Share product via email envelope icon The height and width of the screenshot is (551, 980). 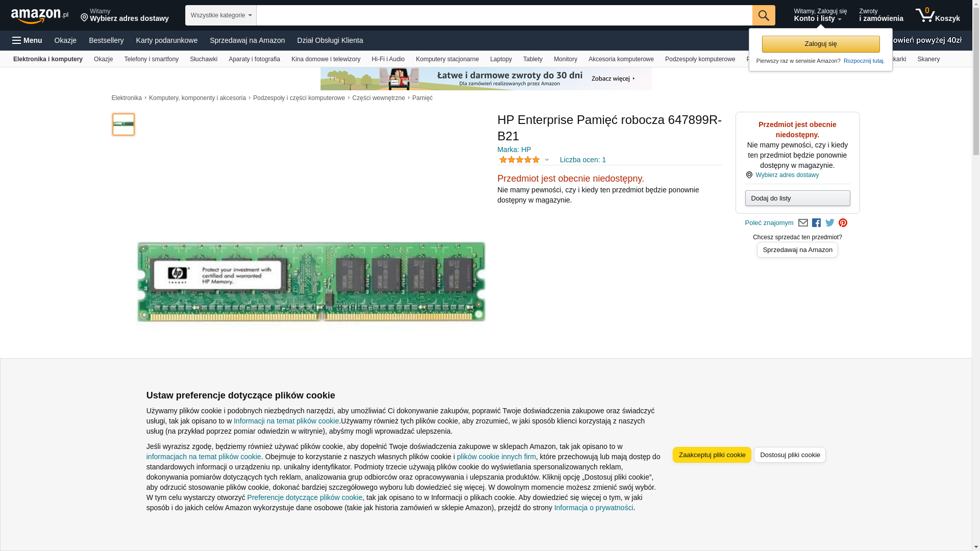(803, 223)
